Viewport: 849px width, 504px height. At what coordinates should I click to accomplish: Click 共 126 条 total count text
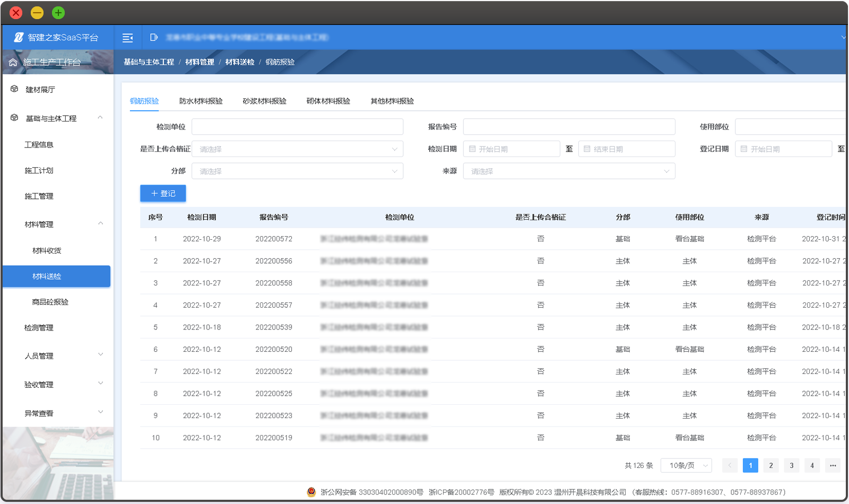pos(639,465)
